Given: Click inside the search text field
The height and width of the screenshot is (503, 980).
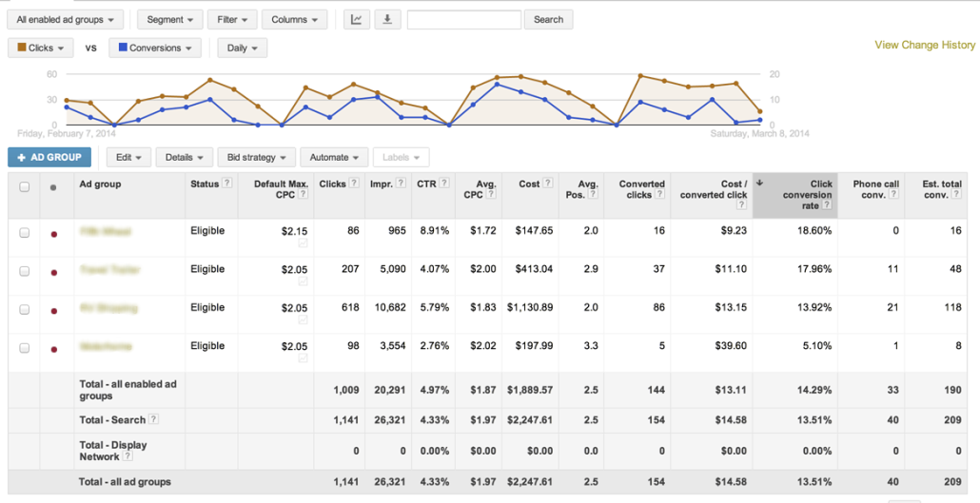Looking at the screenshot, I should 463,19.
